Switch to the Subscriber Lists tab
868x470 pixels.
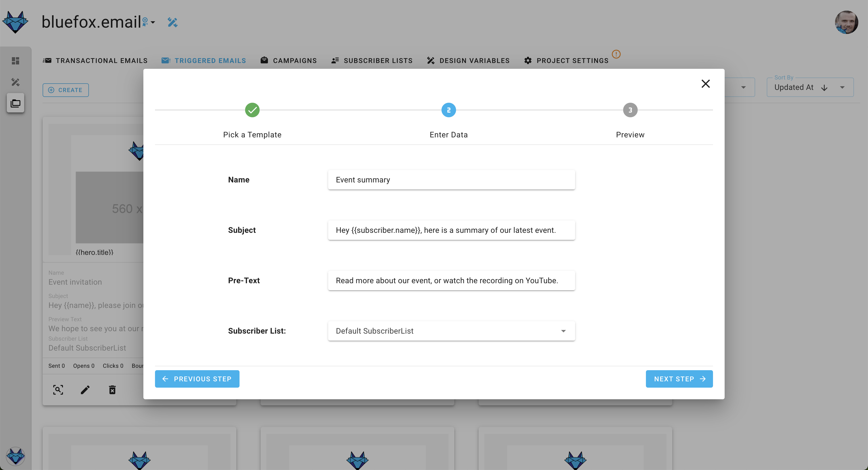(372, 61)
